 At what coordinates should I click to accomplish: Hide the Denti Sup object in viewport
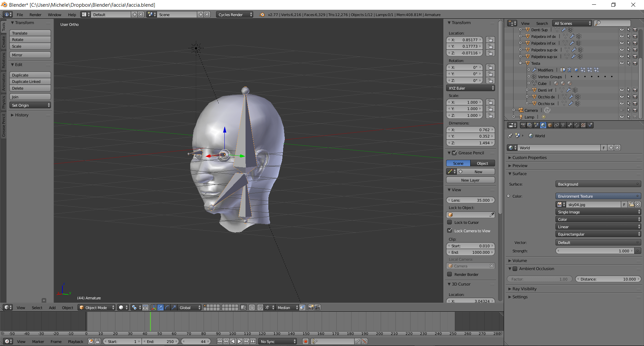(x=622, y=30)
